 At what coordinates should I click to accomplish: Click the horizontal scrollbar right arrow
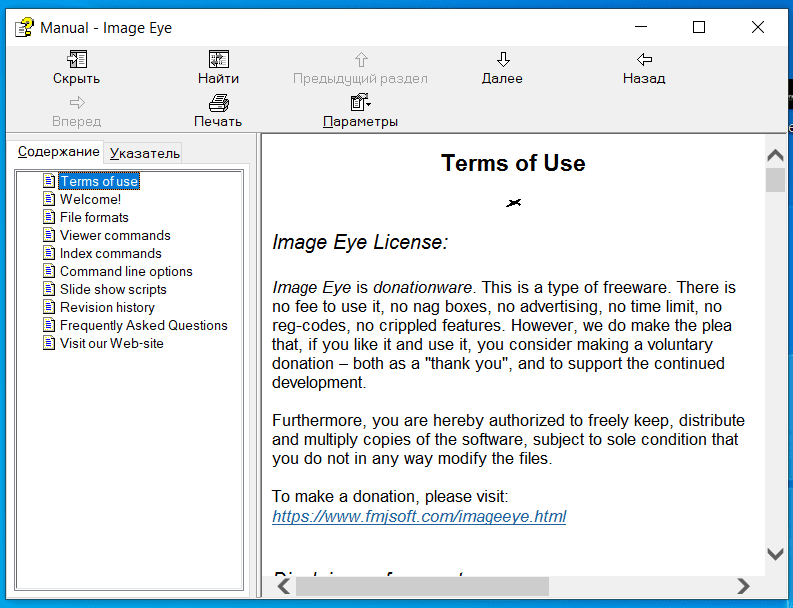743,586
